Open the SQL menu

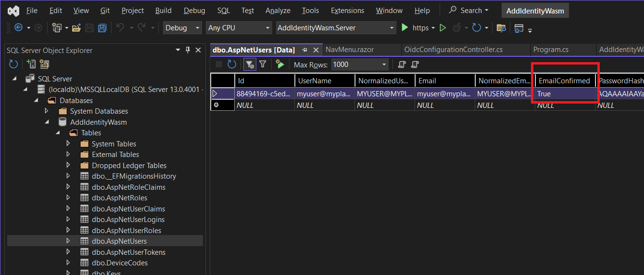(224, 10)
